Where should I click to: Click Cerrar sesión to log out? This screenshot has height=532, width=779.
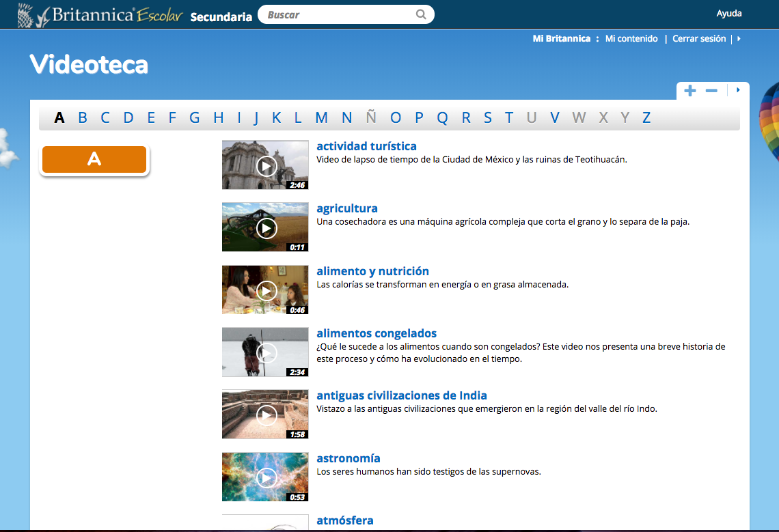coord(699,39)
